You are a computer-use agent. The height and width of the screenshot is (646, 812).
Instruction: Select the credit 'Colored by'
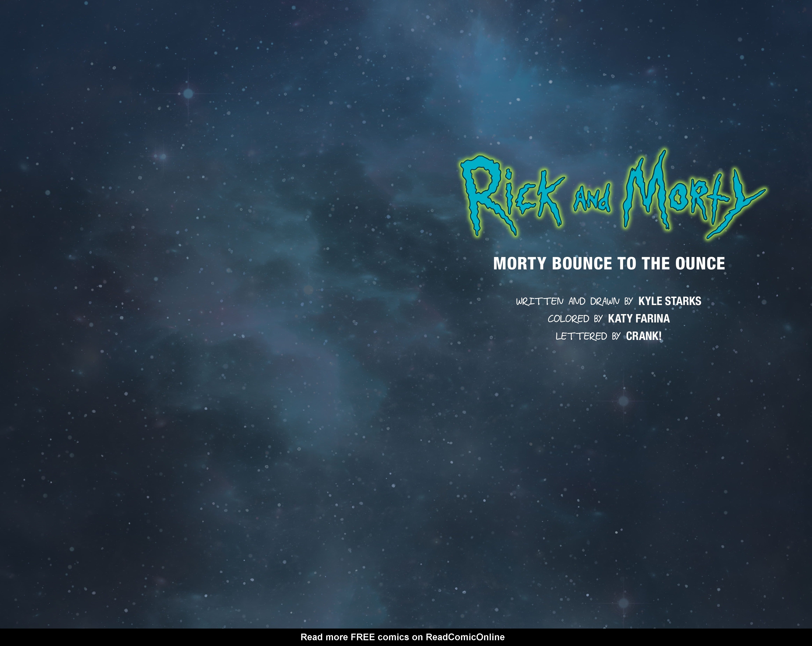coord(575,319)
